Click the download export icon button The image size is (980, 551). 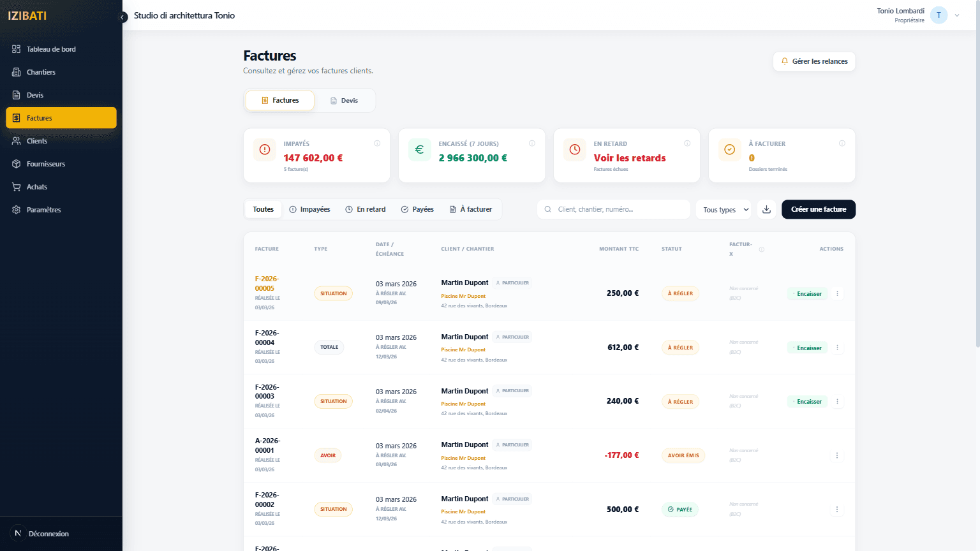tap(766, 209)
